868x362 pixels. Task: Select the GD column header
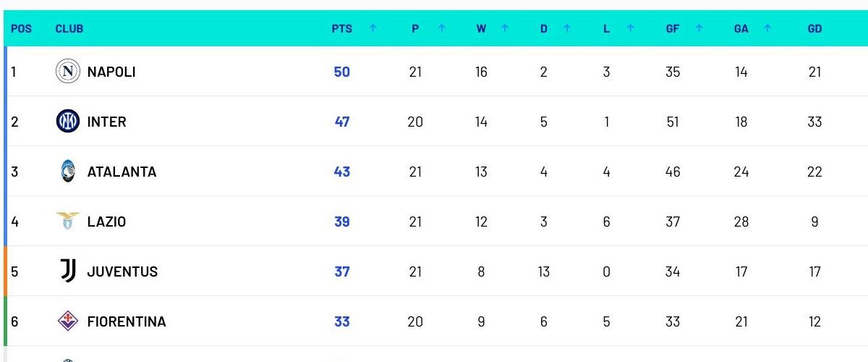814,29
